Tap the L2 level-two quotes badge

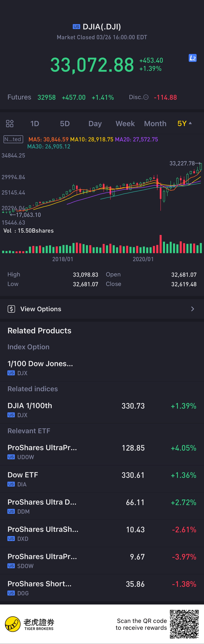point(192,58)
